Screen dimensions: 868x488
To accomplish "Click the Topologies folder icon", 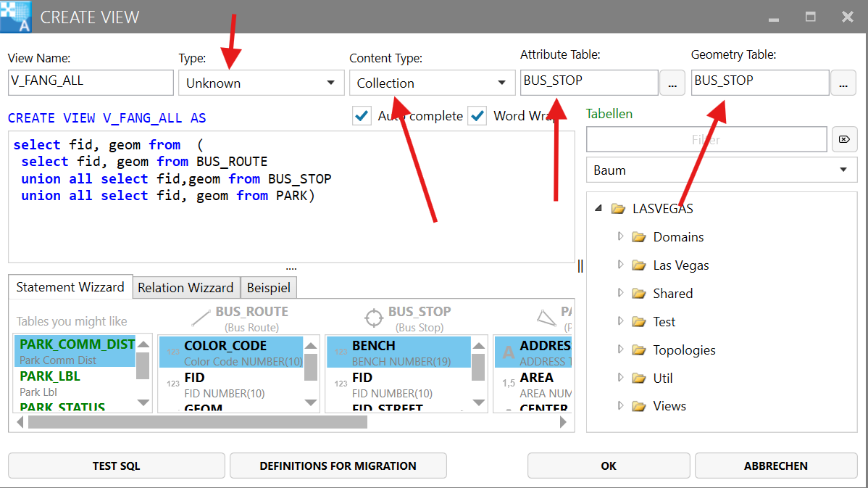I will coord(638,350).
